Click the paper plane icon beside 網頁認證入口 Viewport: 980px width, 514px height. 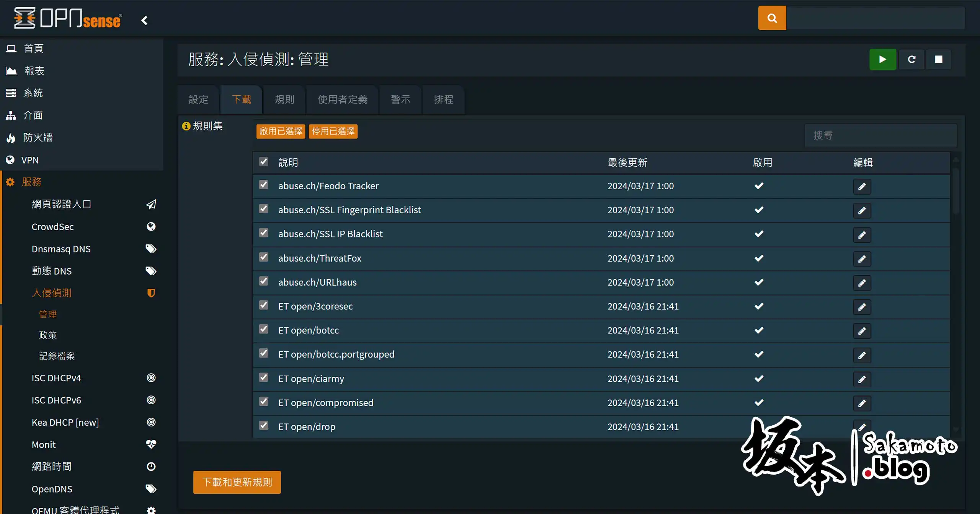pyautogui.click(x=151, y=204)
